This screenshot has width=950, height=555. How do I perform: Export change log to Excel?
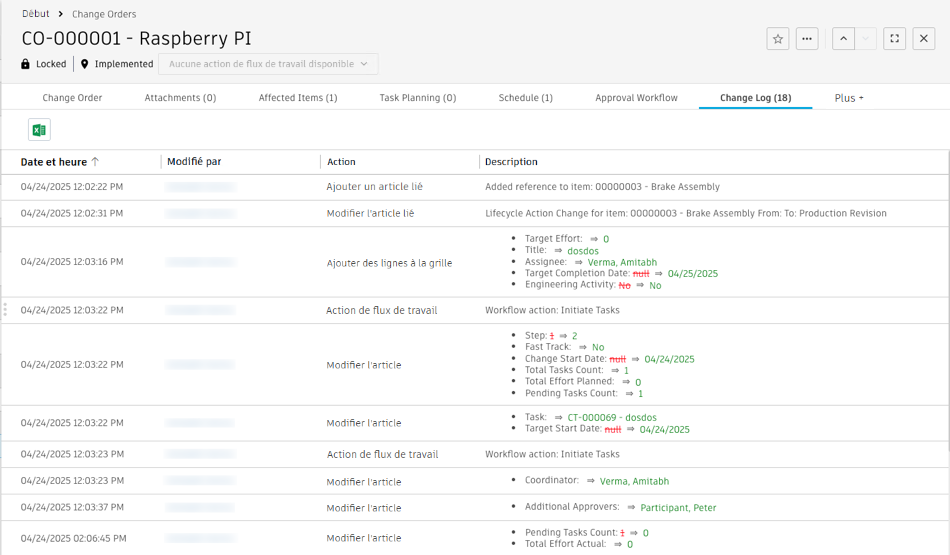pos(39,130)
